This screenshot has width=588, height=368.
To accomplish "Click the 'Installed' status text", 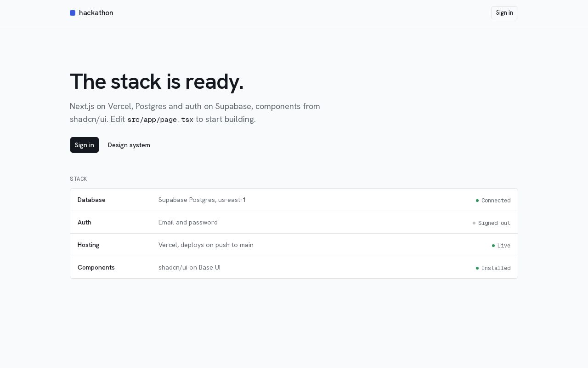I will coord(496,268).
